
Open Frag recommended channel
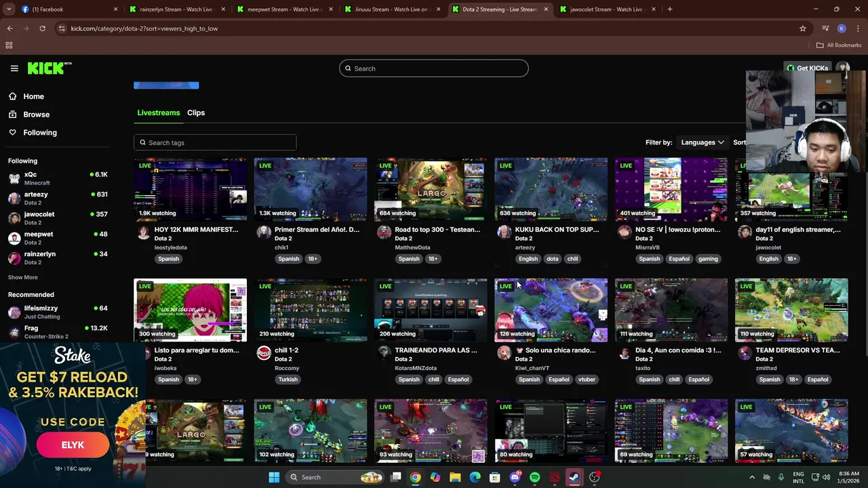click(x=58, y=331)
